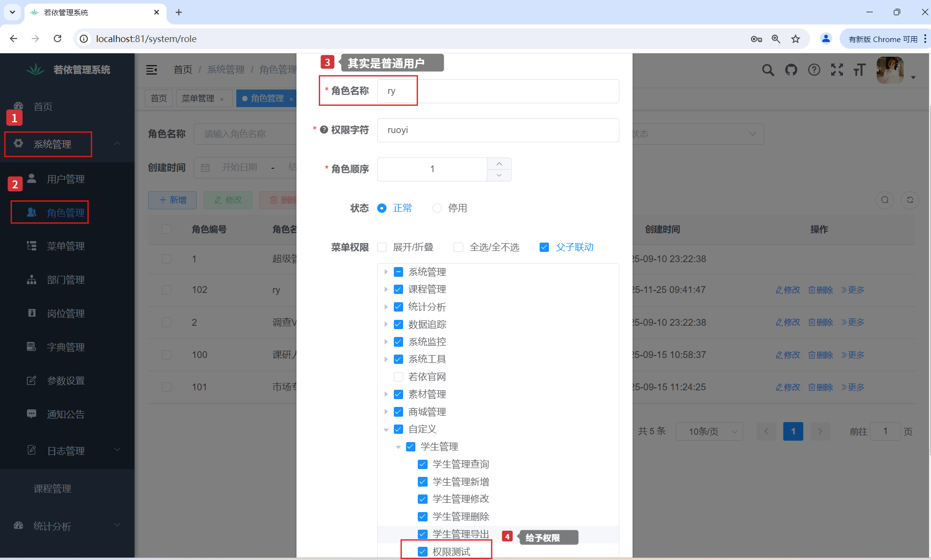Collapse sidebar with hamburger icon
Viewport: 931px width, 560px height.
click(152, 69)
